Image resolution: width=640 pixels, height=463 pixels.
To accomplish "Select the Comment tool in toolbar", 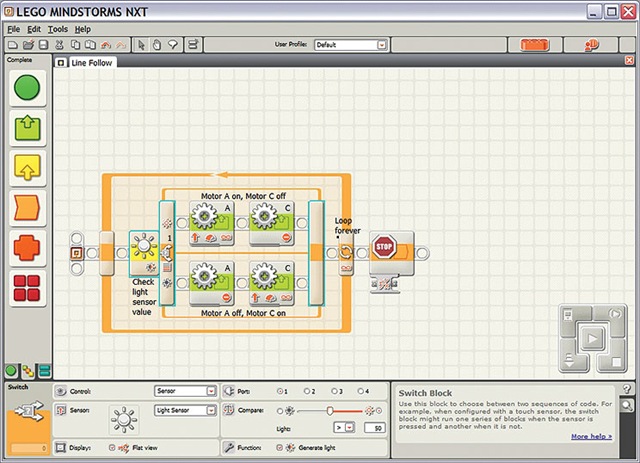I will [x=173, y=45].
